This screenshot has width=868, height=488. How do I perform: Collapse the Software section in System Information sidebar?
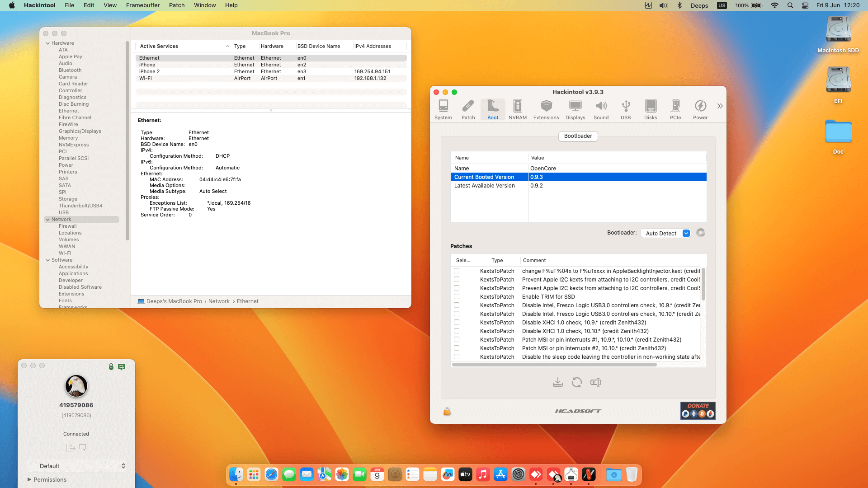[48, 260]
